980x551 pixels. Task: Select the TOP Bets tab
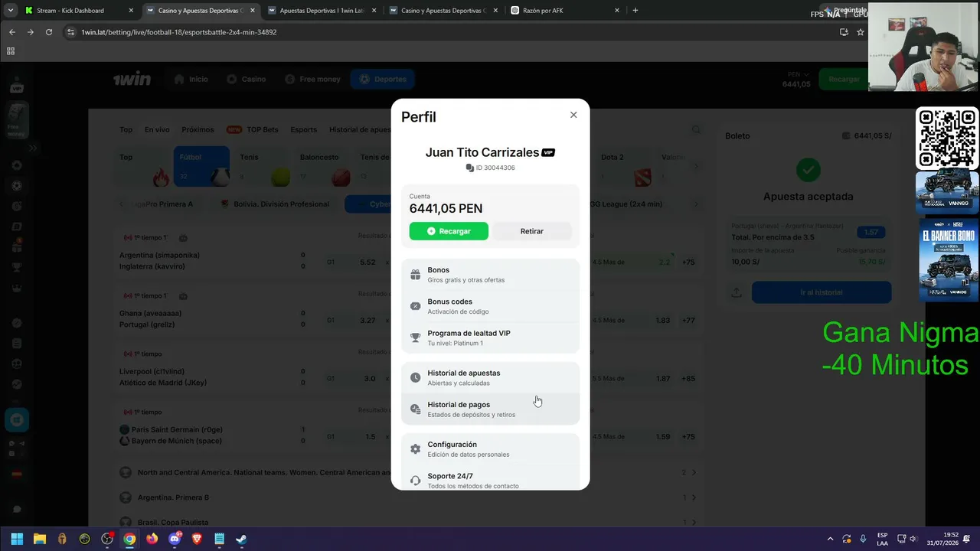pyautogui.click(x=253, y=129)
